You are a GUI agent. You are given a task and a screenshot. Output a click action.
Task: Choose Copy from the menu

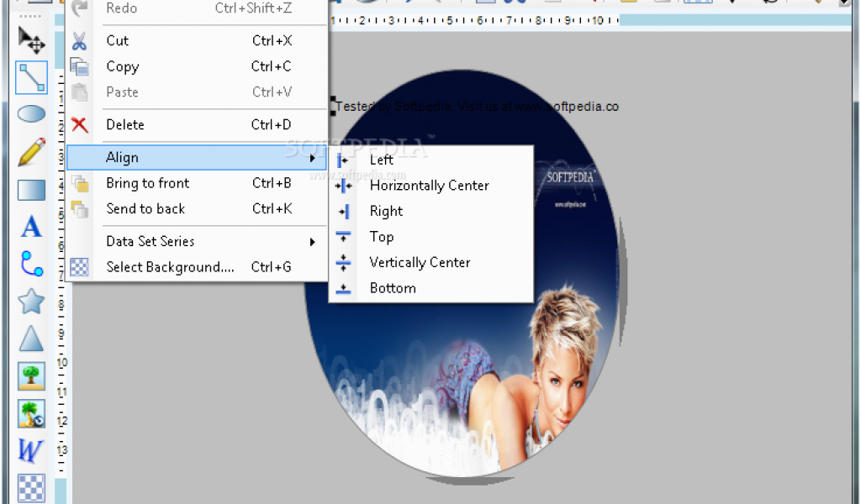coord(123,66)
